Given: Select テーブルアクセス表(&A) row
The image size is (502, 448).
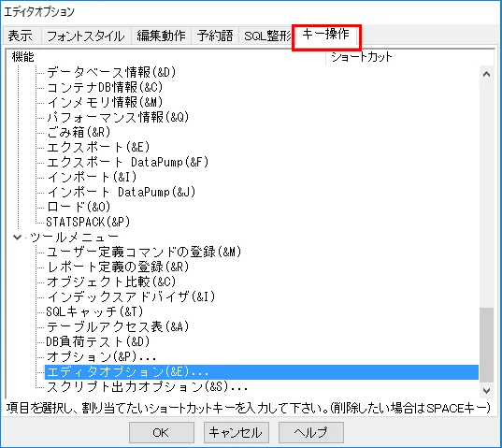Looking at the screenshot, I should click(118, 327).
